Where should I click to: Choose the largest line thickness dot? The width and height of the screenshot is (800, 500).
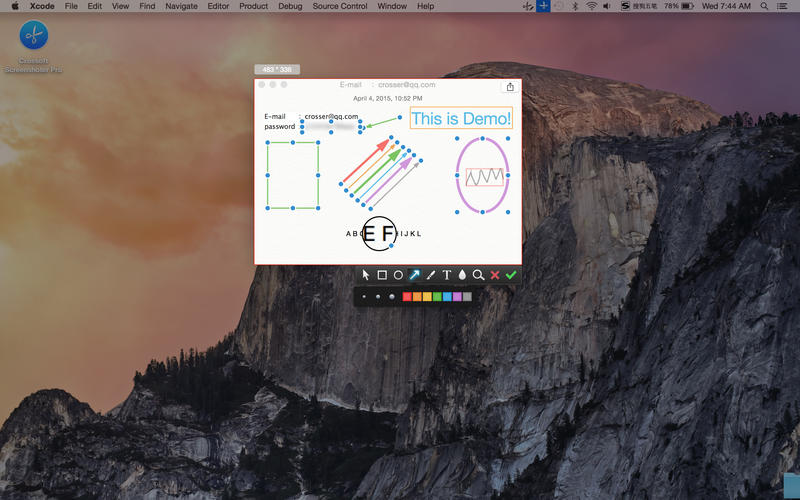click(391, 297)
